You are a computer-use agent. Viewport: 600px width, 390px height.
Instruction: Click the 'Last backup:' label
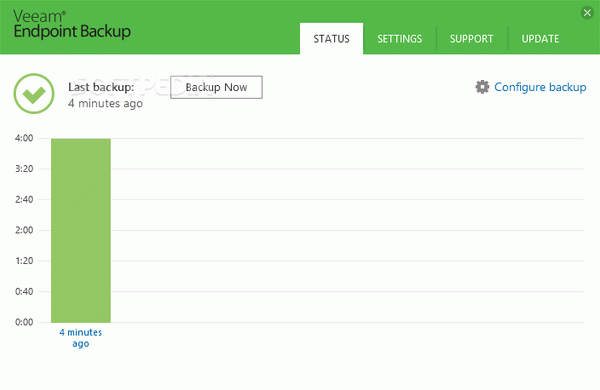tap(101, 87)
